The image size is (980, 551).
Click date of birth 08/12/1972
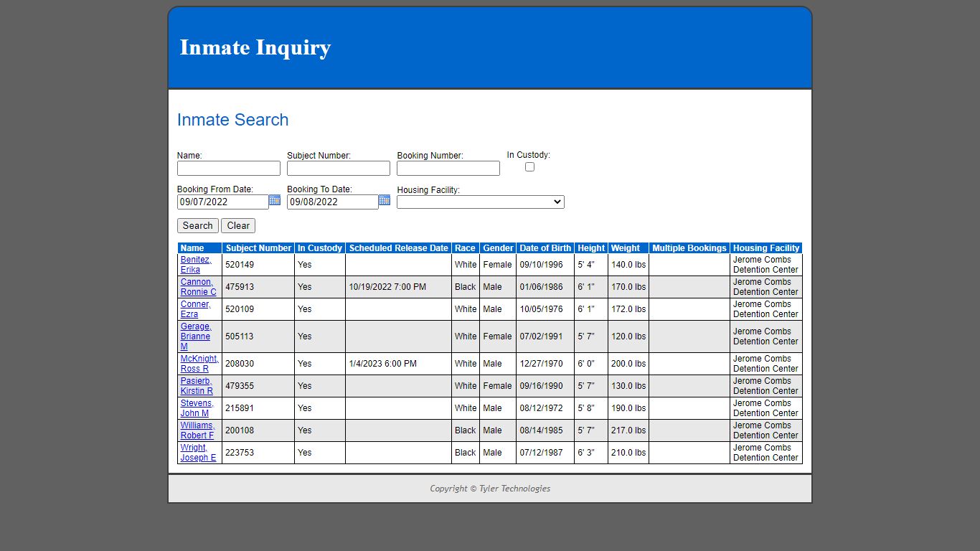[x=542, y=408]
